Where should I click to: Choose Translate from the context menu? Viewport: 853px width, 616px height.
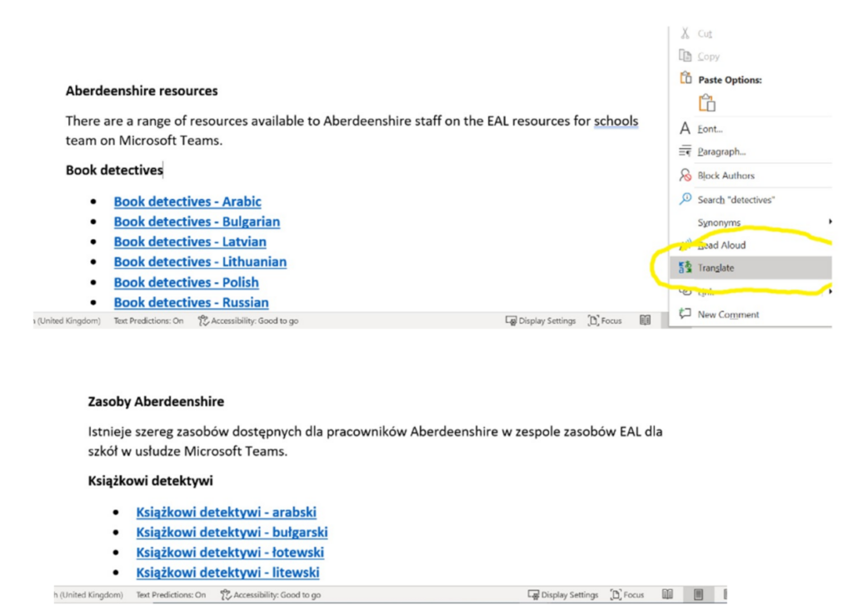[x=716, y=268]
